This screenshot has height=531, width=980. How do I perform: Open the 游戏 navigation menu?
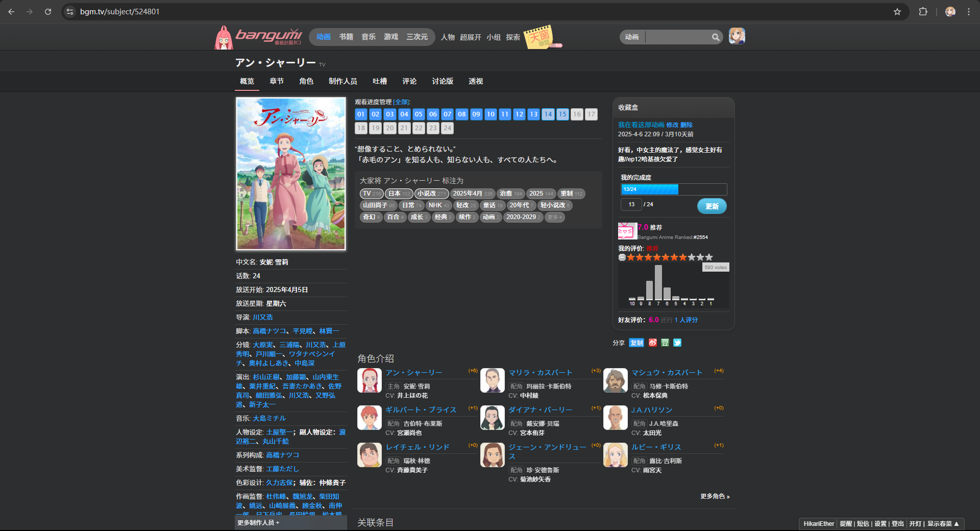391,37
